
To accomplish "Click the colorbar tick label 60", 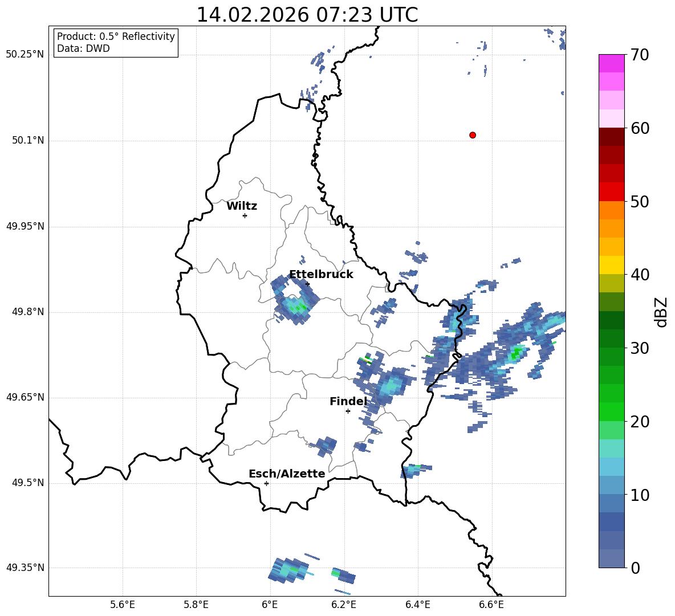I will pos(640,128).
